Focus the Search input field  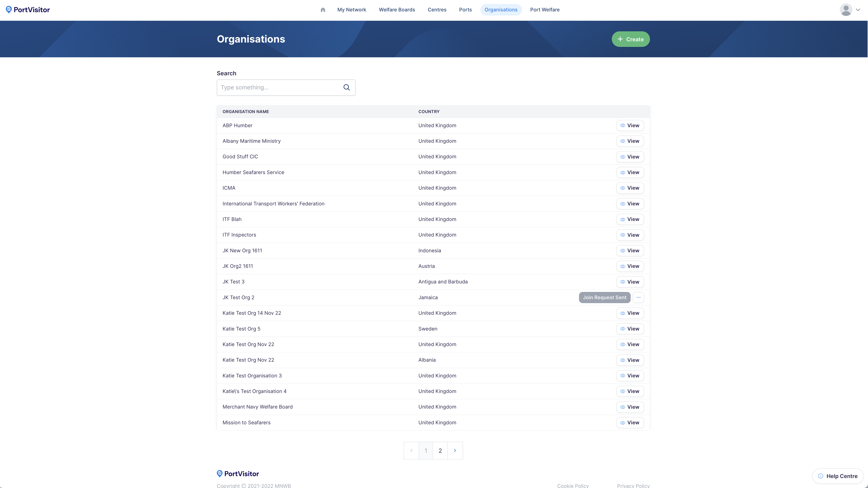286,88
